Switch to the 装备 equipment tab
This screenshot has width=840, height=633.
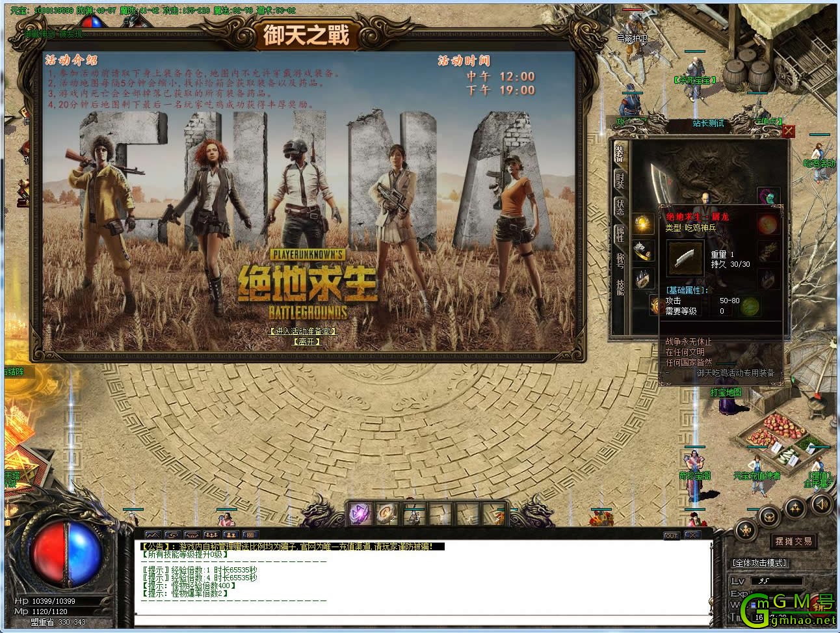pyautogui.click(x=620, y=154)
